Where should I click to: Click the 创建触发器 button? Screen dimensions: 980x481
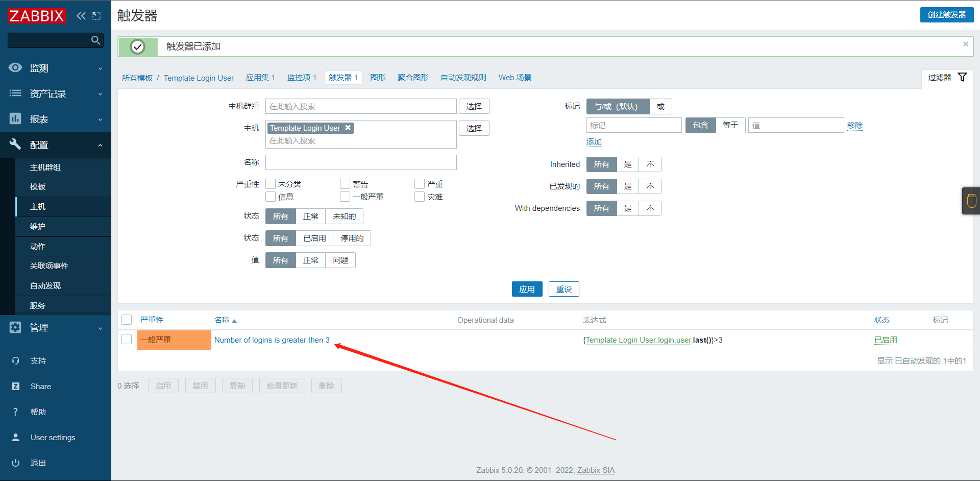tap(947, 15)
